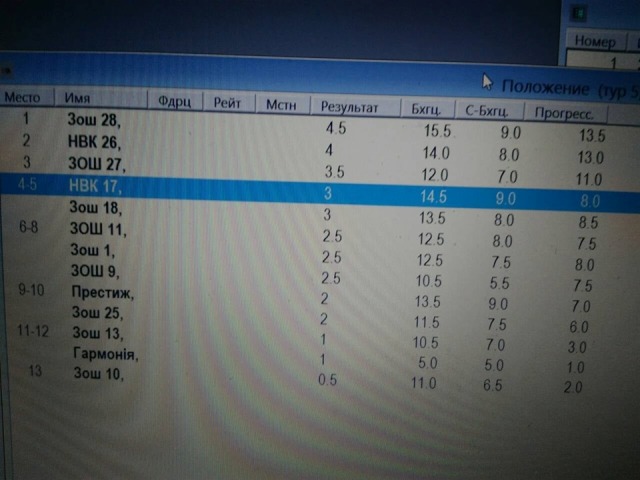Click Прогресс. value 13.5
Screen dimensions: 640x480
pos(592,136)
